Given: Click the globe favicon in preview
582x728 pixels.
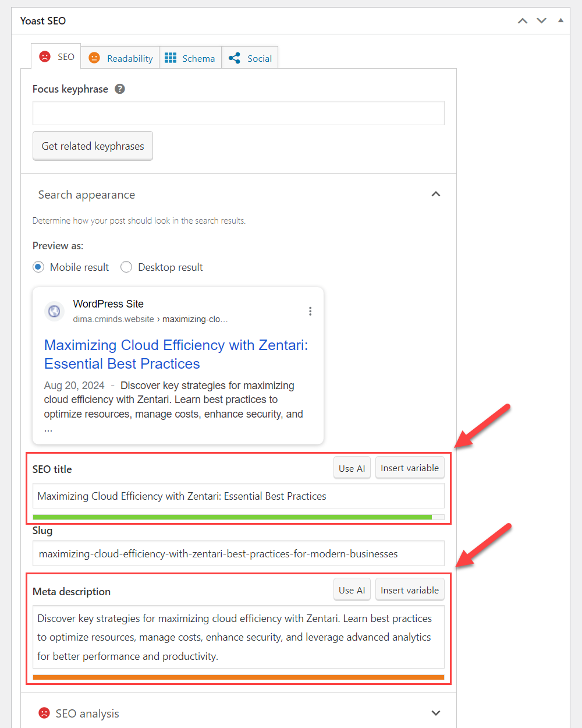Looking at the screenshot, I should [54, 311].
